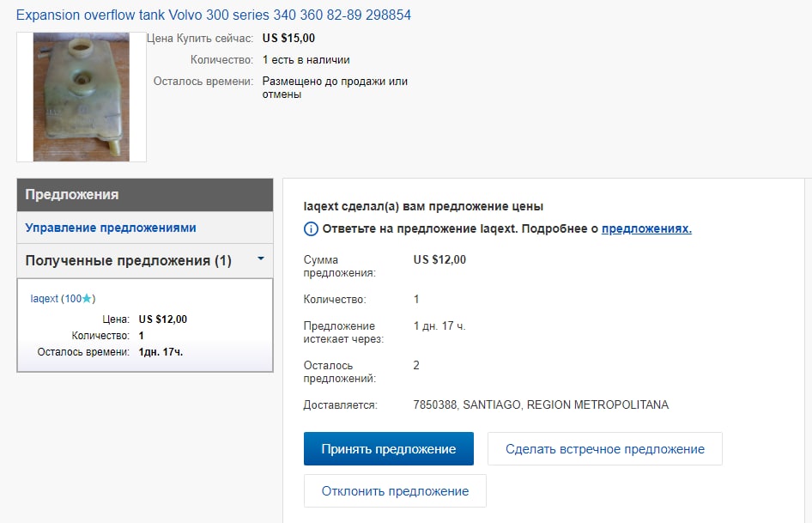The height and width of the screenshot is (523, 812).
Task: Click the Осталось предложений value 2
Action: pos(416,366)
